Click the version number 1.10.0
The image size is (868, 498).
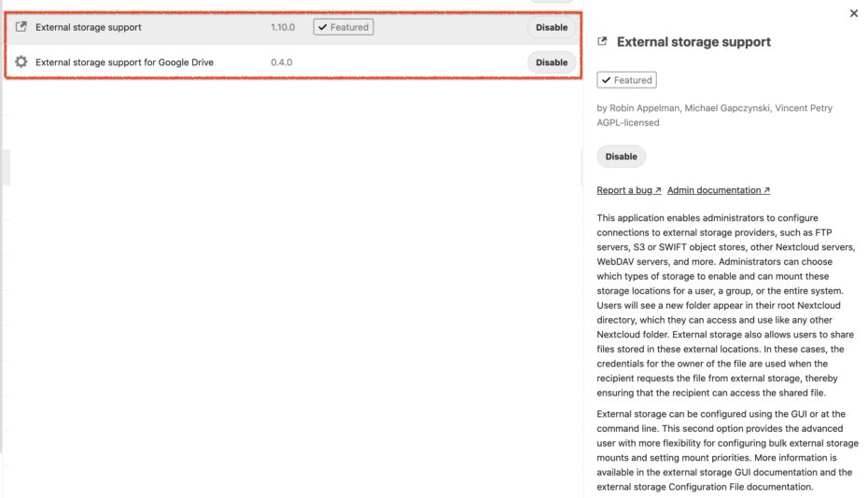(283, 27)
